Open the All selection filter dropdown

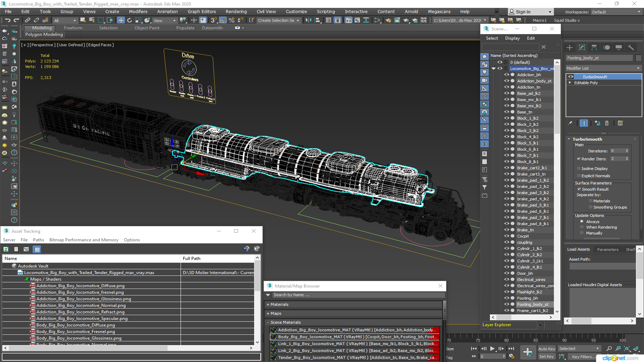point(65,20)
